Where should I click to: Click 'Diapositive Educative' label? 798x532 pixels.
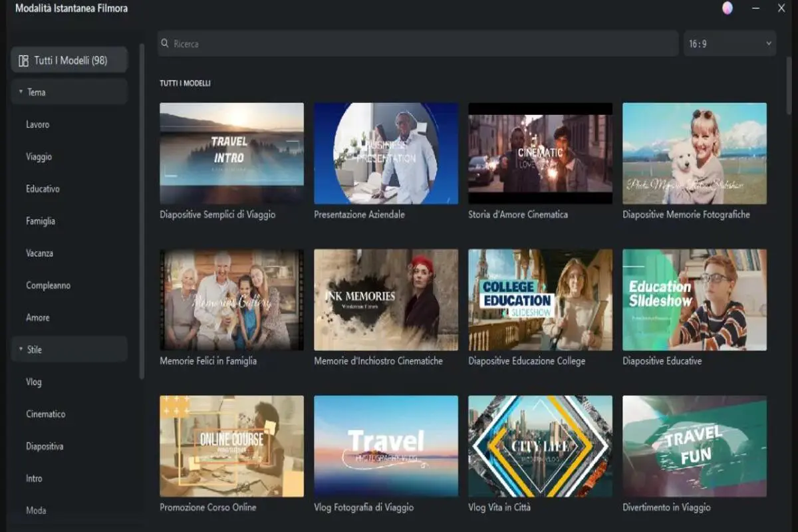click(662, 361)
